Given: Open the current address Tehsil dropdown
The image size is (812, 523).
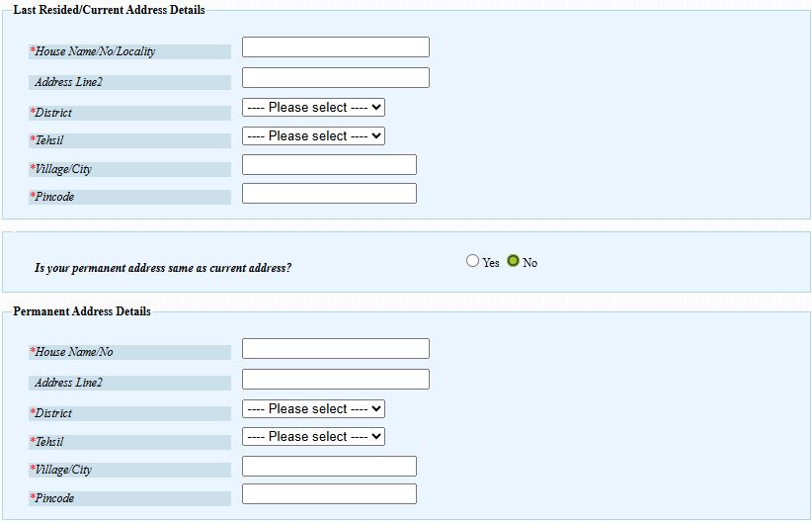Looking at the screenshot, I should [313, 135].
